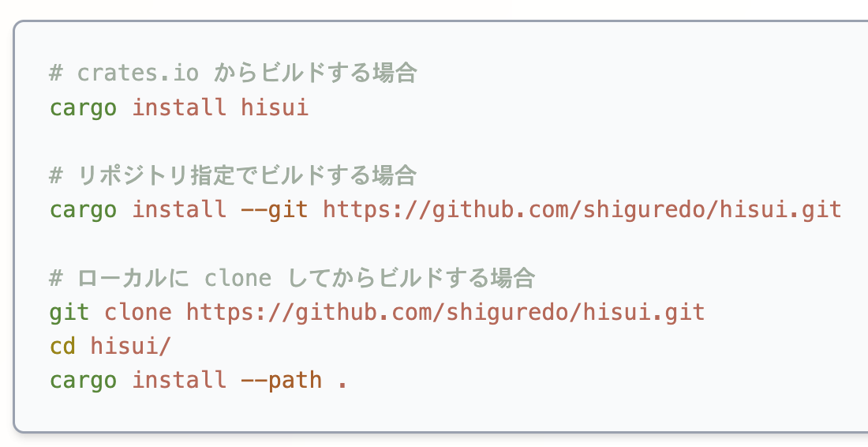Click 'git' in the 'git clone' line
The height and width of the screenshot is (447, 868).
tap(69, 312)
